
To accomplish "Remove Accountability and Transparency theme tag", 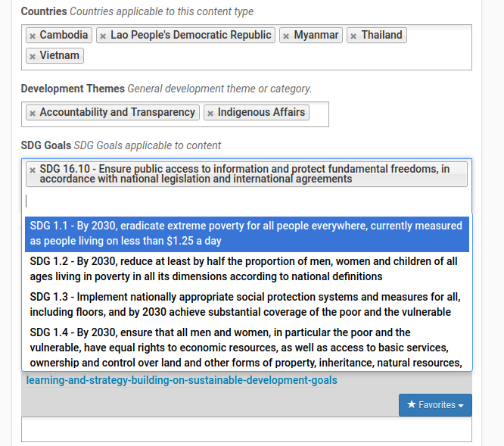I will tap(33, 113).
